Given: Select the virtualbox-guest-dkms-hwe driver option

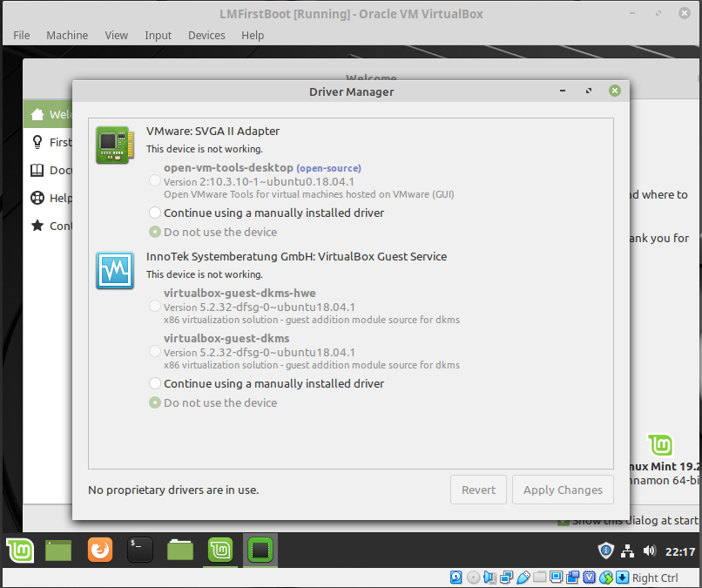Looking at the screenshot, I should [155, 306].
